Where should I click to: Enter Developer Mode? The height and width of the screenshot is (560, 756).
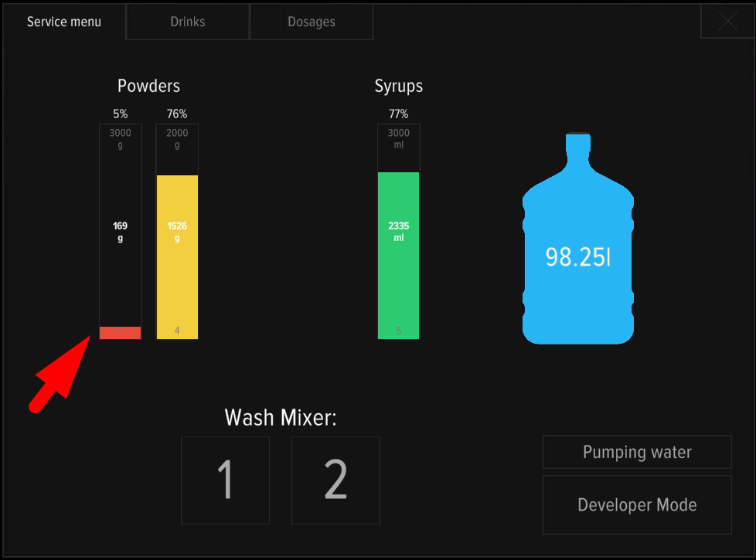[637, 505]
